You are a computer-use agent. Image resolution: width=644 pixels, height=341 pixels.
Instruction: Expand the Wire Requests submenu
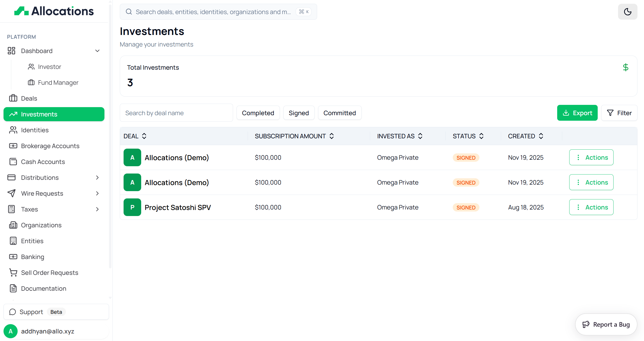click(x=97, y=193)
